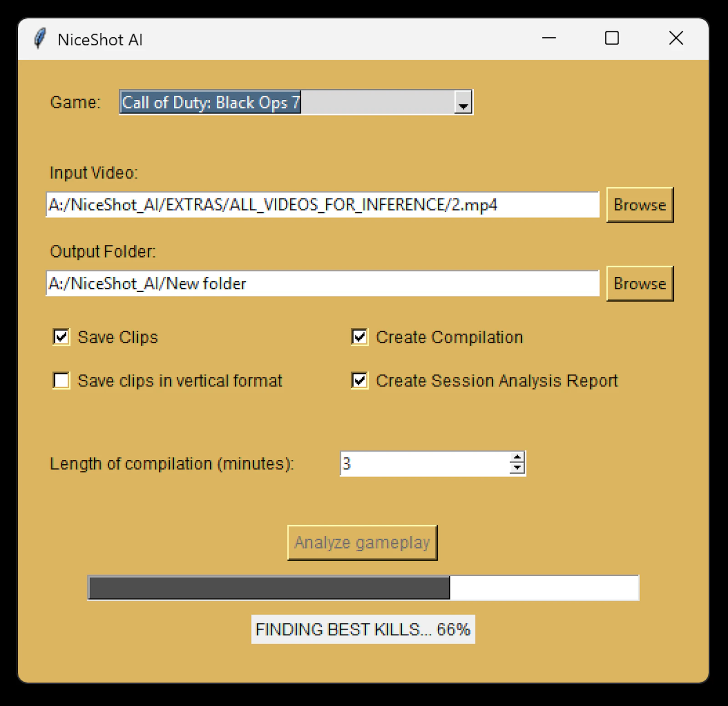Uncheck the Save Clips checkbox
The width and height of the screenshot is (728, 706).
tap(61, 337)
